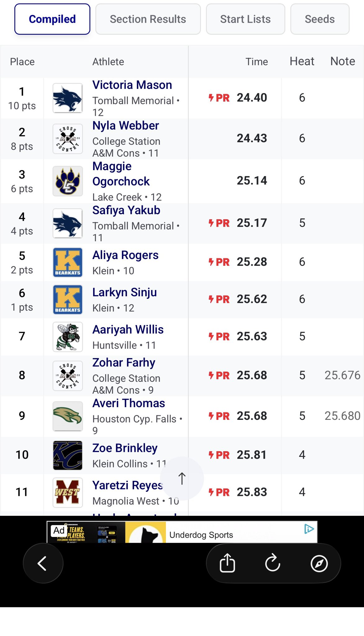Tap the browser back arrow button
Viewport: 364px width, 636px height.
[43, 563]
